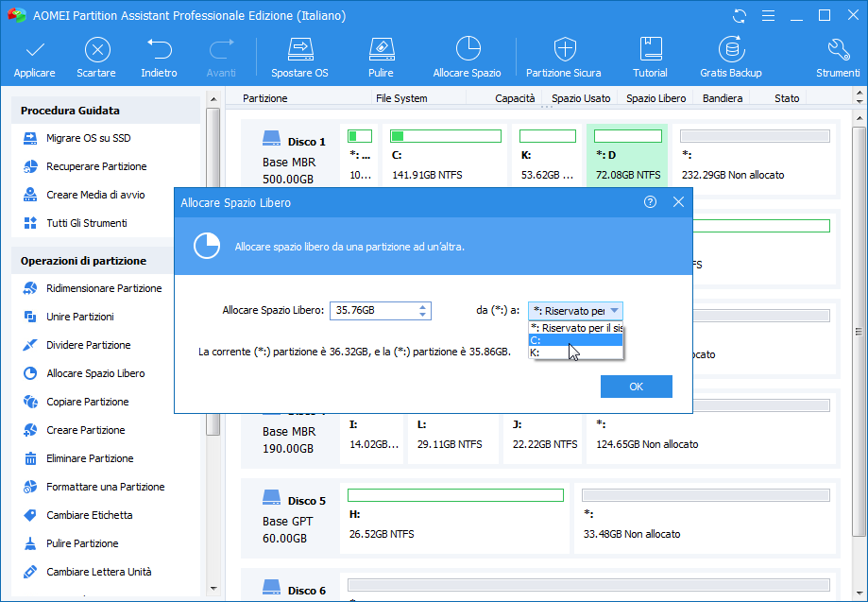Click the dialog help question mark icon
Screen dimensions: 868x602
pyautogui.click(x=650, y=202)
